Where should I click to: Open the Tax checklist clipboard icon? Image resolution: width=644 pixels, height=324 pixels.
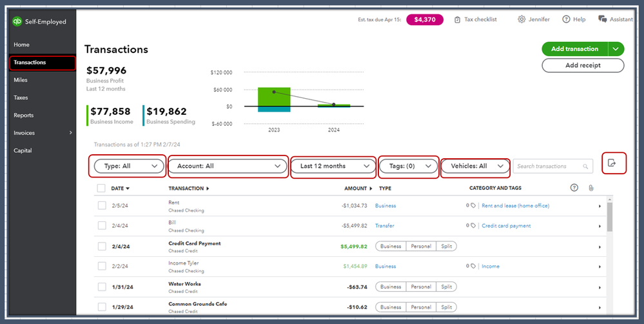click(x=457, y=20)
